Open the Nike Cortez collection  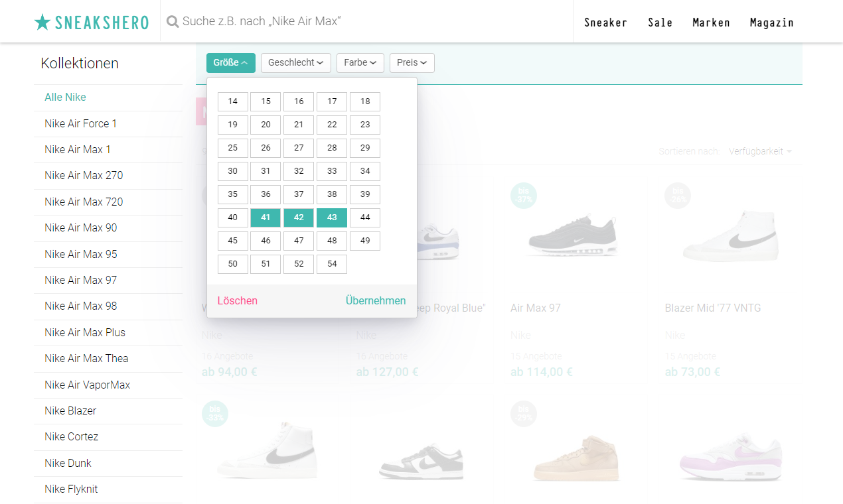pos(108,437)
